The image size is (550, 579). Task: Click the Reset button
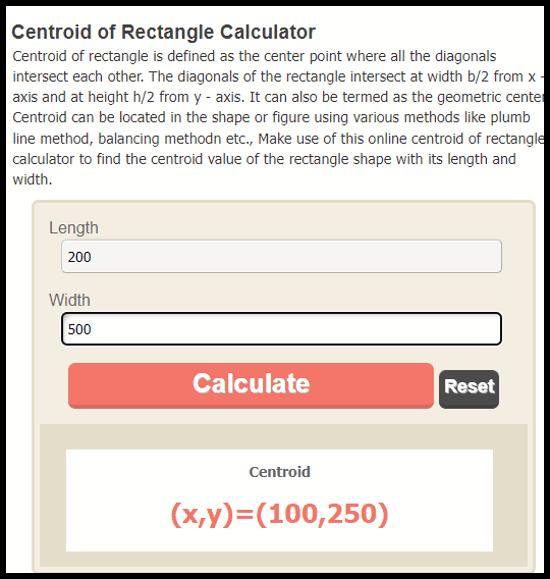click(469, 389)
